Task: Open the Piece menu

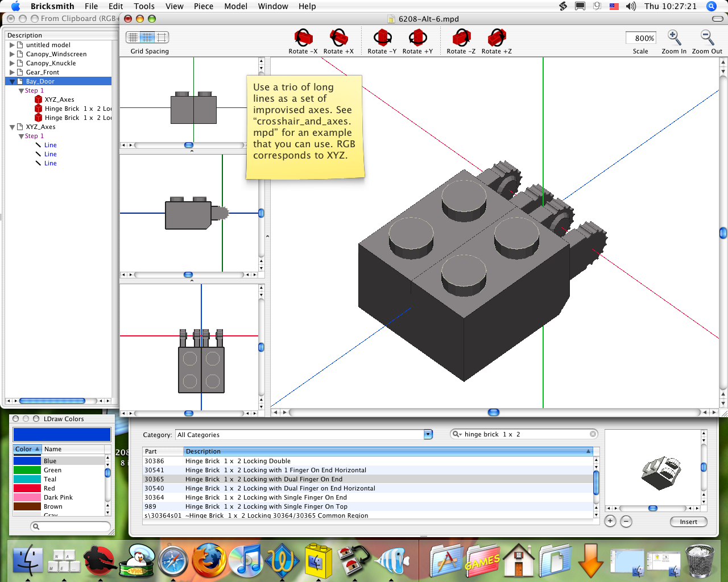Action: point(203,6)
